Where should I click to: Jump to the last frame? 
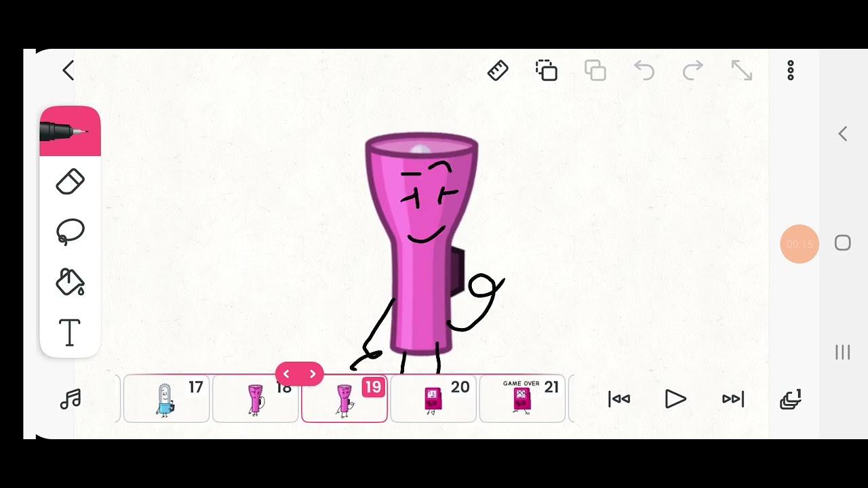pos(733,399)
